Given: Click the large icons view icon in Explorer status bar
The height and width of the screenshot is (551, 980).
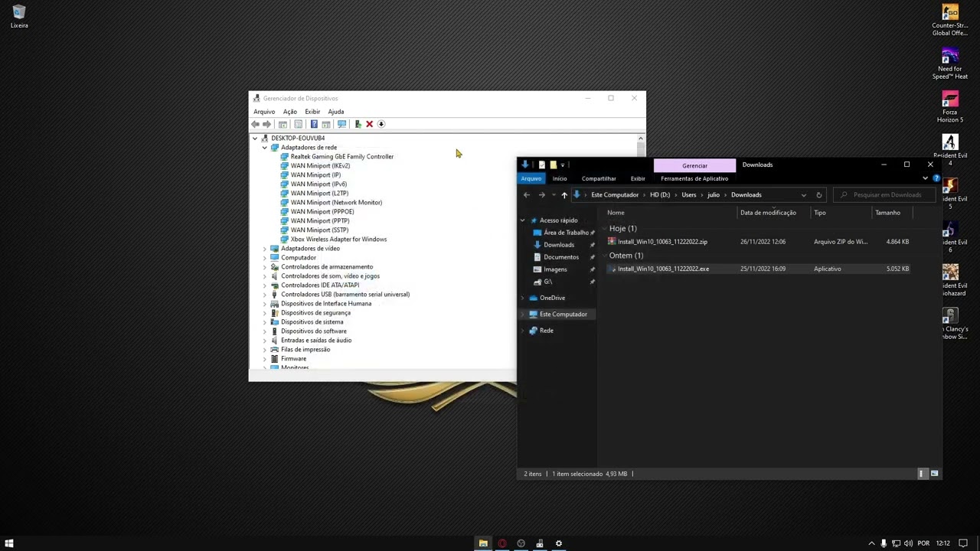Looking at the screenshot, I should tap(934, 474).
